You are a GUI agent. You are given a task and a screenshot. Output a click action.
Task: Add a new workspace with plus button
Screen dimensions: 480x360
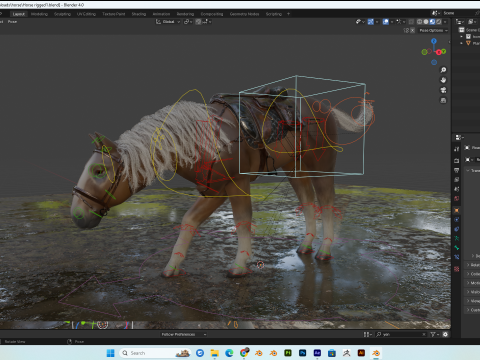click(x=288, y=14)
